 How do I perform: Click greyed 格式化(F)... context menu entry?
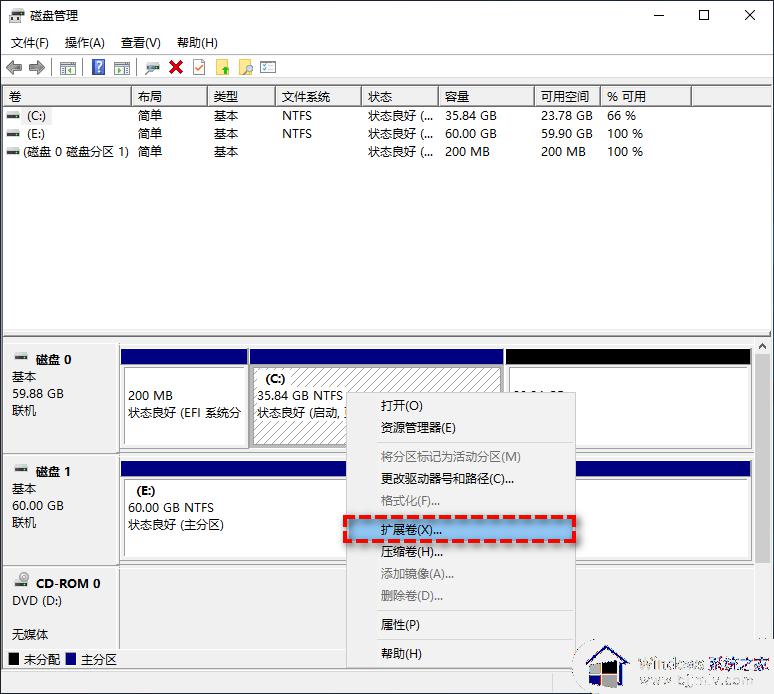pyautogui.click(x=461, y=501)
